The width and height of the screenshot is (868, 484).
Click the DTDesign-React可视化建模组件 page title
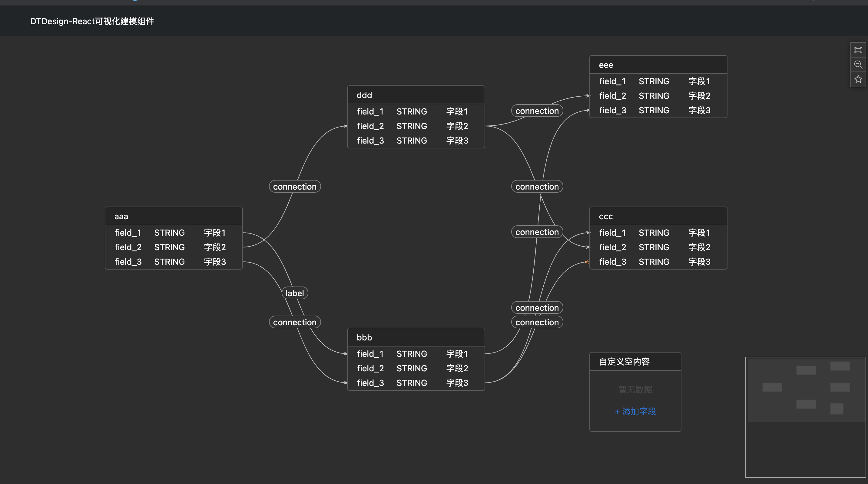pos(92,21)
